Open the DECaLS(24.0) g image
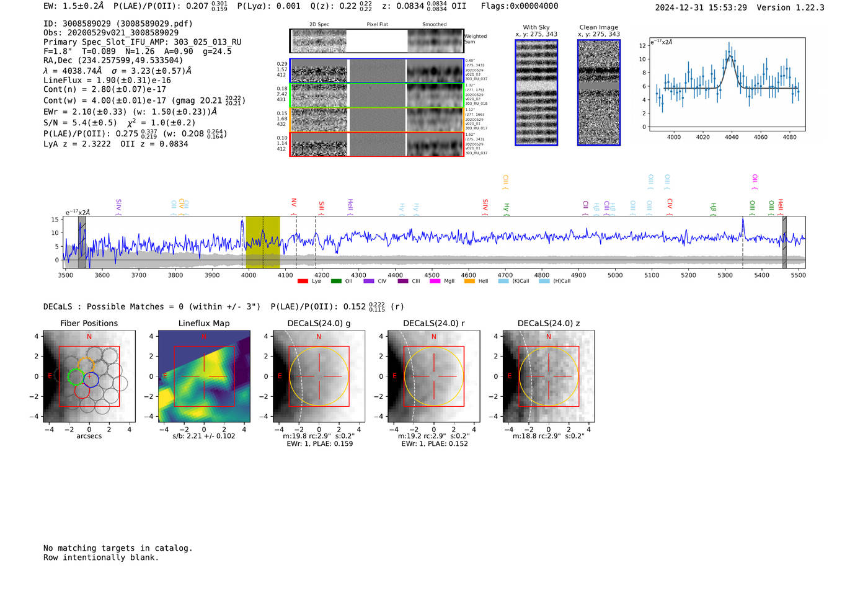The width and height of the screenshot is (868, 591). click(x=319, y=376)
